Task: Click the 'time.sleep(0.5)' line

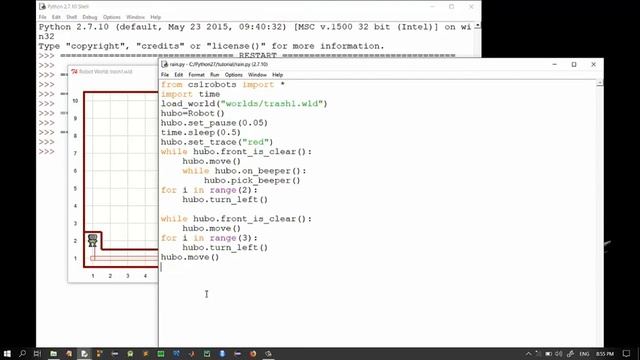Action: click(201, 133)
